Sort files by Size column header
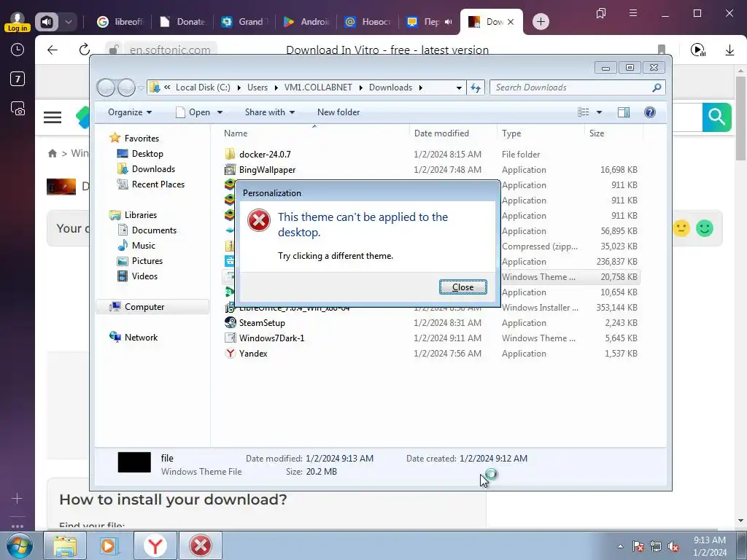Screen dimensions: 747x560 point(597,134)
